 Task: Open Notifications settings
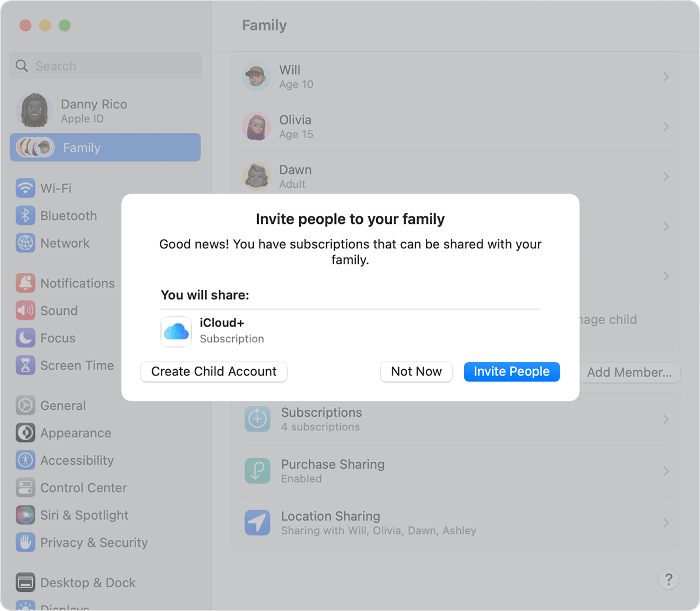(25, 283)
